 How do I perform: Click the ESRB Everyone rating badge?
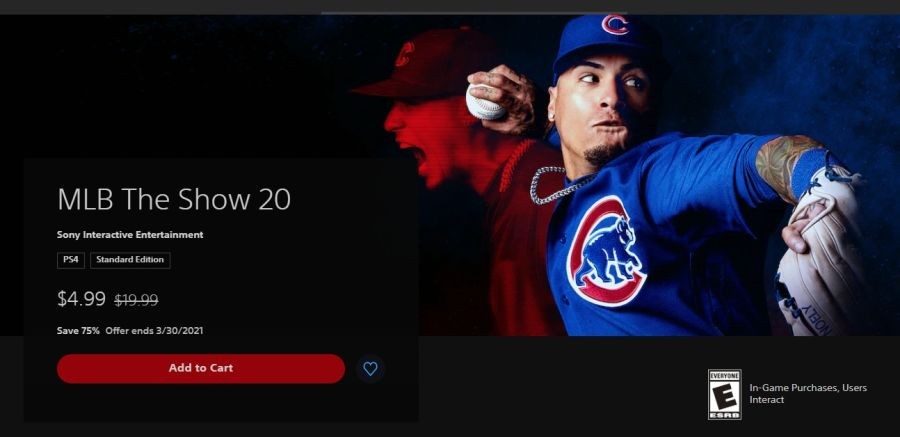(724, 394)
